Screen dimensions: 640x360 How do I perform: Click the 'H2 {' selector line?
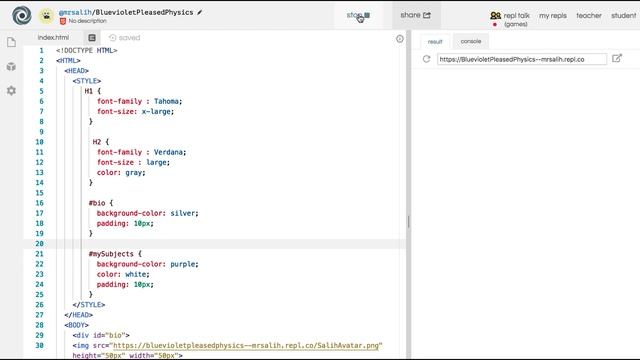(101, 142)
